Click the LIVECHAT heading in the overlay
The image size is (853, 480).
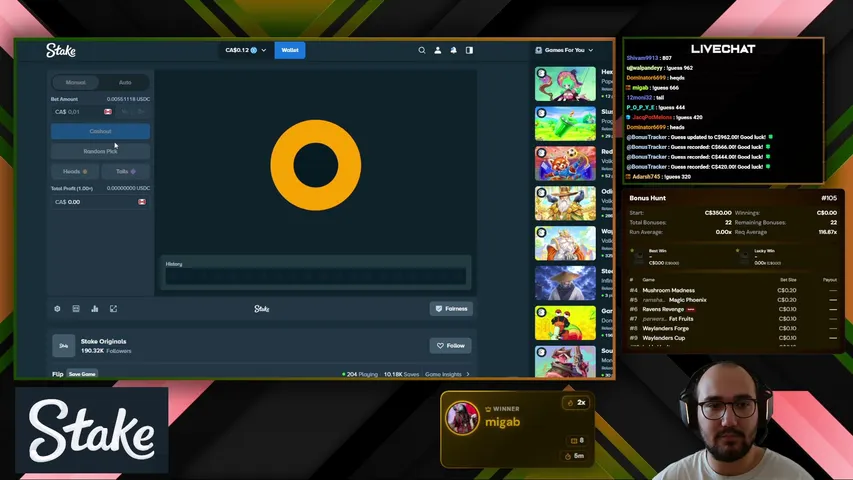[723, 49]
